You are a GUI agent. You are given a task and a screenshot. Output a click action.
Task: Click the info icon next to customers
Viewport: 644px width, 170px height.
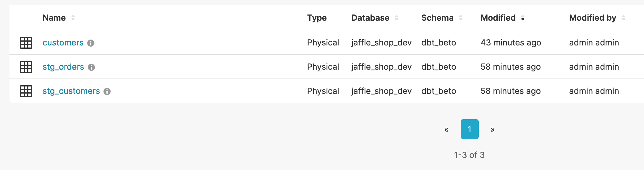pos(91,43)
